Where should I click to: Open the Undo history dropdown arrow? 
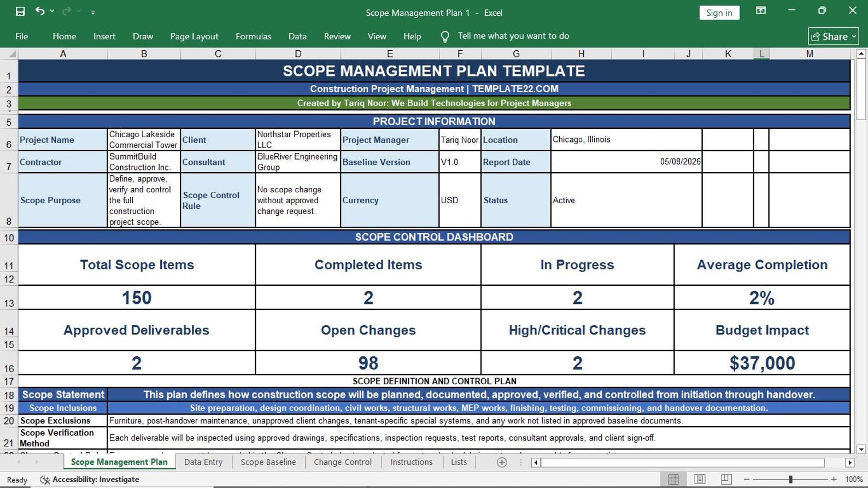coord(52,11)
